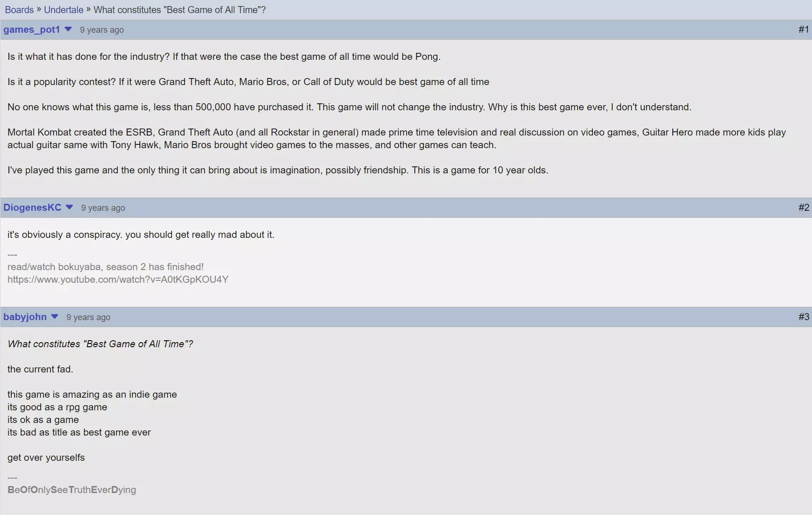
Task: Click the timestamp on the DiogenesKC post
Action: (103, 208)
